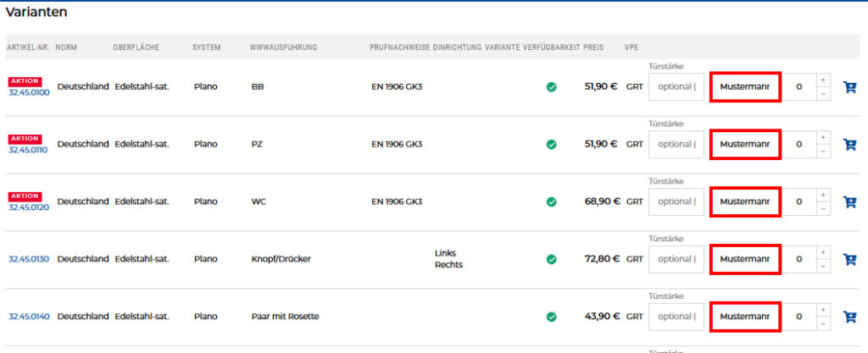The width and height of the screenshot is (868, 353).
Task: Click the Türstärke field for BB variant
Action: point(676,86)
